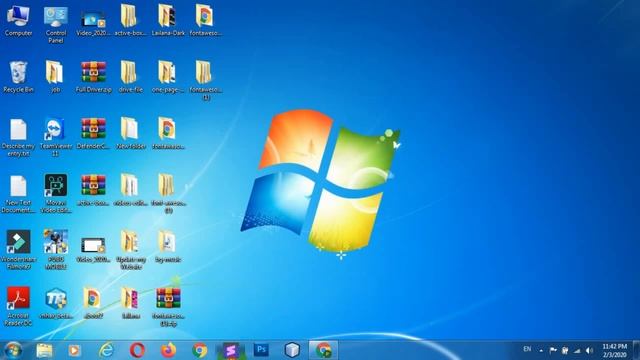640x360 pixels.
Task: Launch pinned Chrome next to Firefox
Action: point(200,350)
